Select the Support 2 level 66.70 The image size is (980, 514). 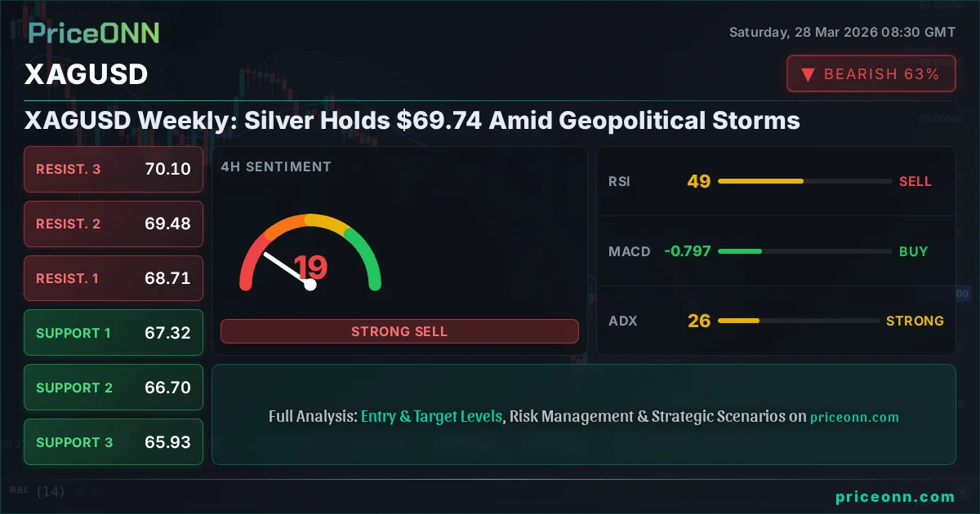(x=114, y=388)
